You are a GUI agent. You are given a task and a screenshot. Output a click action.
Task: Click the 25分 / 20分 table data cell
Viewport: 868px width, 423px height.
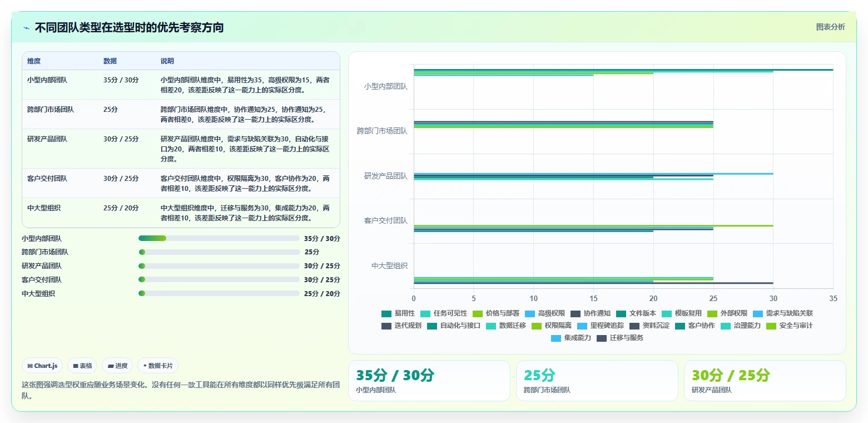pyautogui.click(x=121, y=208)
